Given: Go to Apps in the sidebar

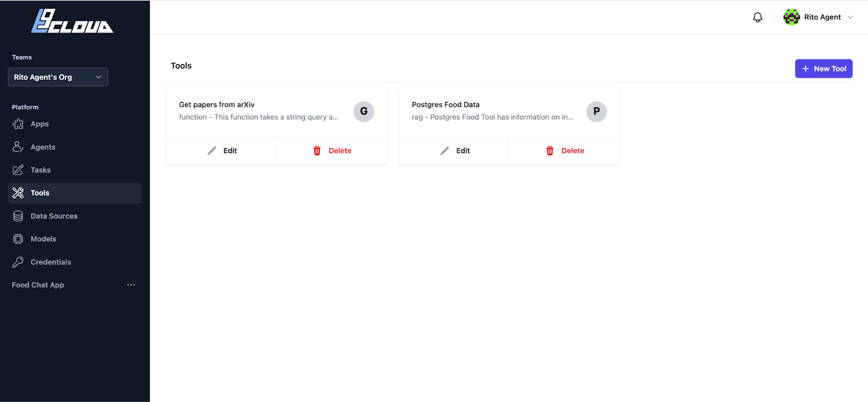Looking at the screenshot, I should pyautogui.click(x=74, y=124).
